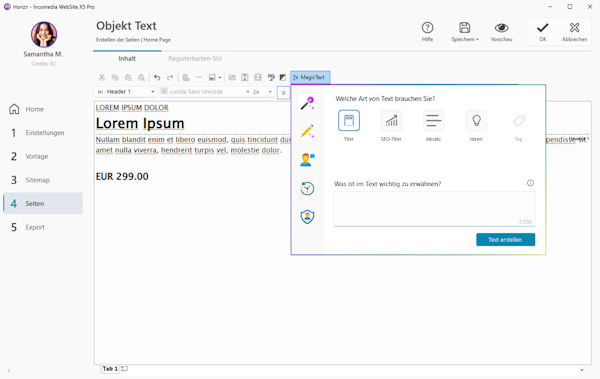Image resolution: width=600 pixels, height=379 pixels.
Task: Confirm with the OK checkmark button
Action: [543, 31]
